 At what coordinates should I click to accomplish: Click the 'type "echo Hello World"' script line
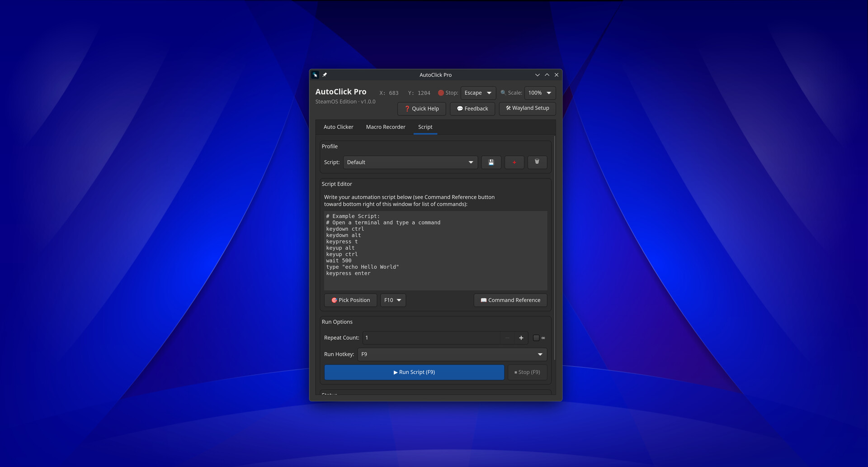click(362, 267)
